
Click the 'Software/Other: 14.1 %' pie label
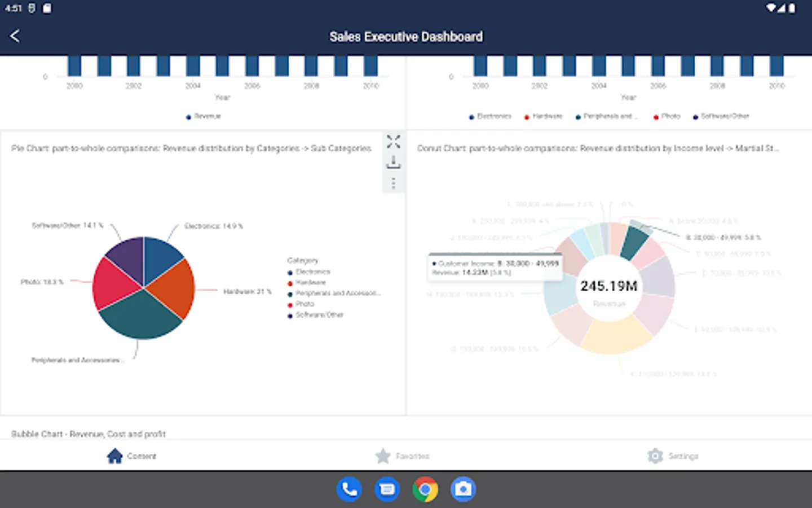coord(68,225)
